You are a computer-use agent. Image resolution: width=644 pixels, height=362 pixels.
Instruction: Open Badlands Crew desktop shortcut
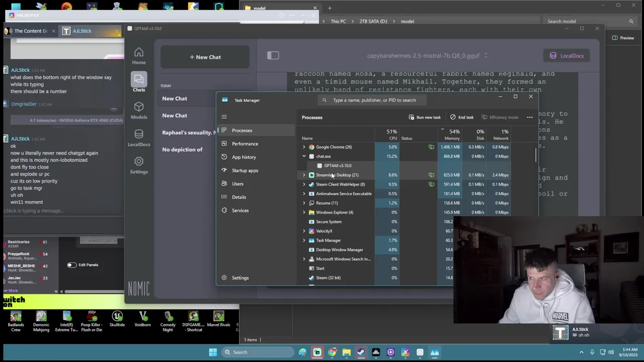16,321
